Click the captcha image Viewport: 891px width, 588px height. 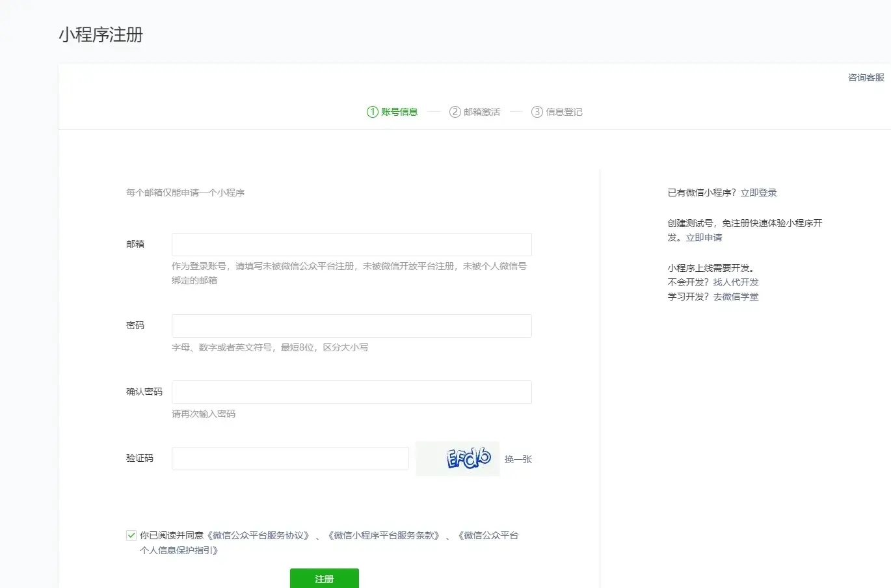[457, 459]
